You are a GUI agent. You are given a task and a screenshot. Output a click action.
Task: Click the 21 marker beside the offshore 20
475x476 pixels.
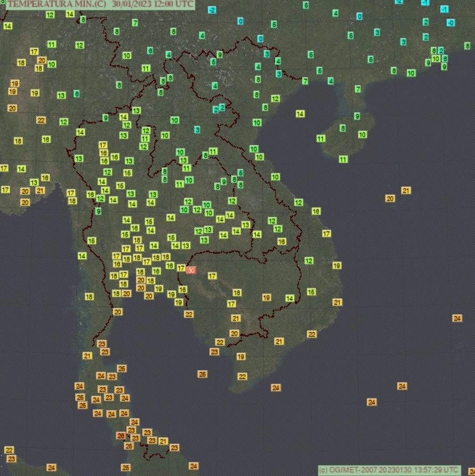click(x=406, y=190)
